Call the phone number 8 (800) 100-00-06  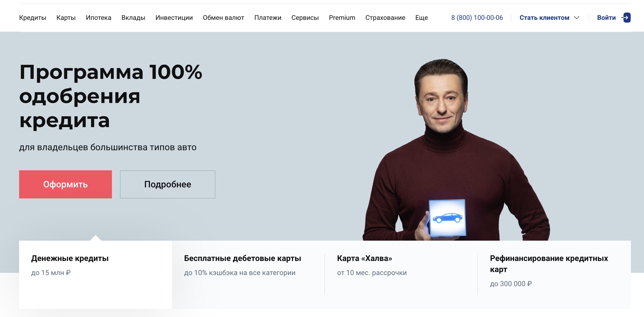[477, 18]
